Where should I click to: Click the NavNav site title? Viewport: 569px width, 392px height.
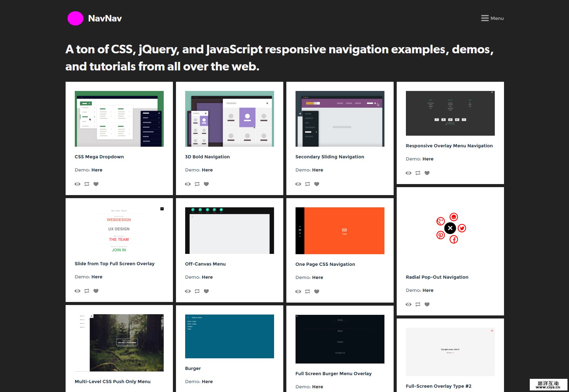[x=105, y=18]
